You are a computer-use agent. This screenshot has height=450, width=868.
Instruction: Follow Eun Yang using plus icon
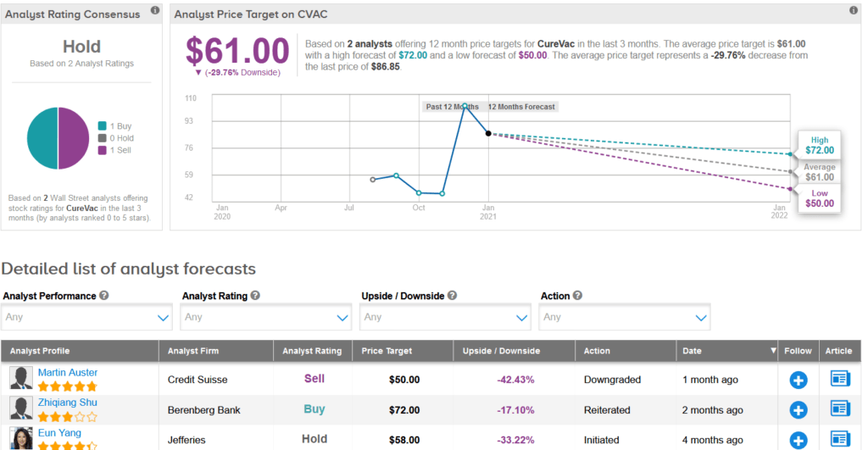pos(798,440)
